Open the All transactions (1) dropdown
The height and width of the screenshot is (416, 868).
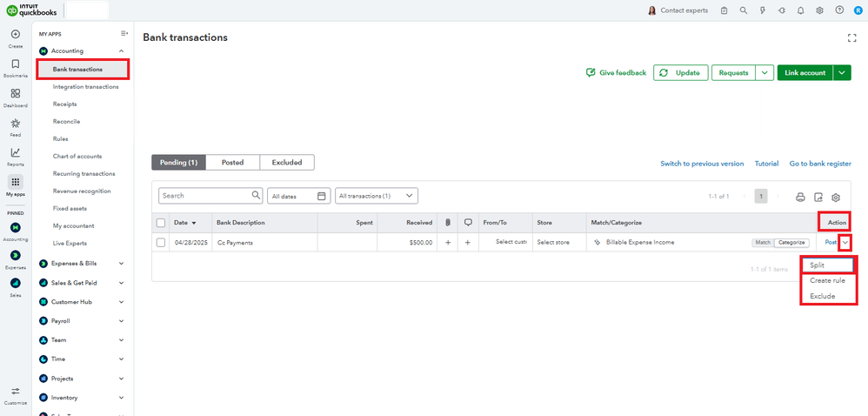[x=377, y=196]
